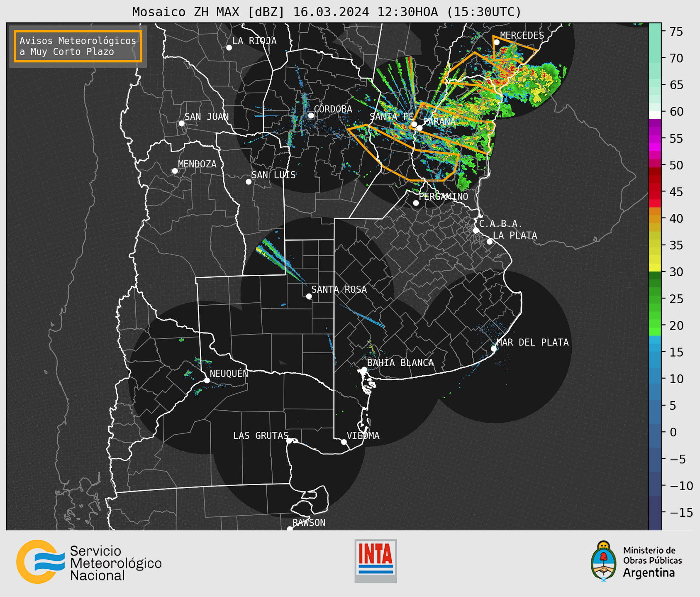Viewport: 700px width, 597px height.
Task: Click the BAHÍA BLANCA map label
Action: click(x=400, y=363)
